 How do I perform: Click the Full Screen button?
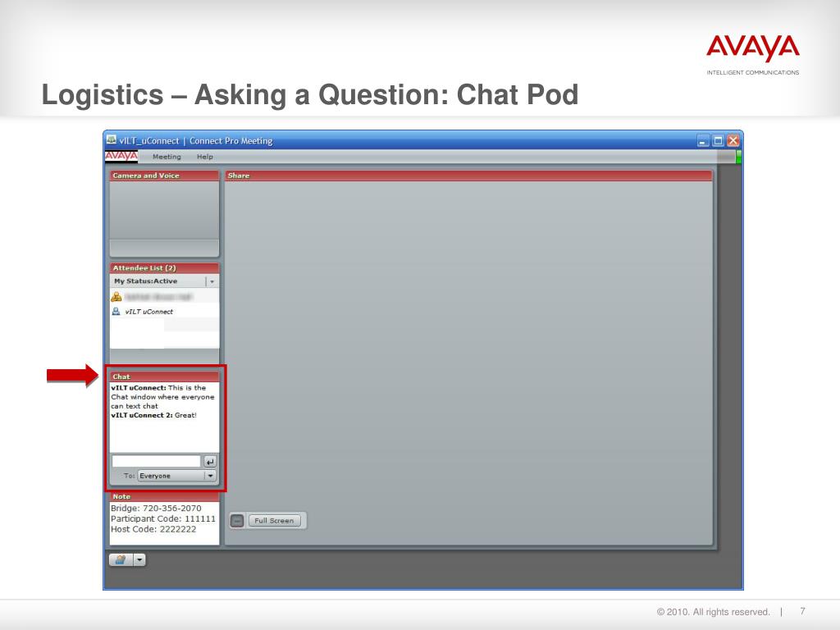tap(274, 520)
